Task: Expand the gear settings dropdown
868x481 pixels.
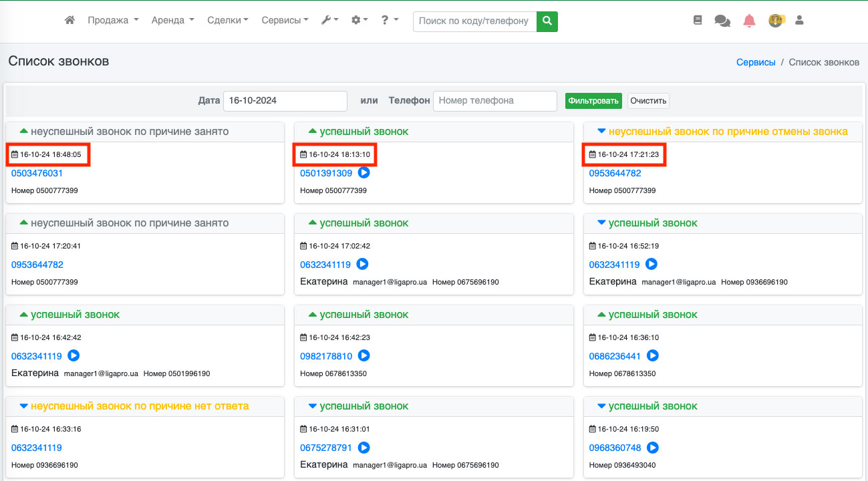Action: click(359, 21)
